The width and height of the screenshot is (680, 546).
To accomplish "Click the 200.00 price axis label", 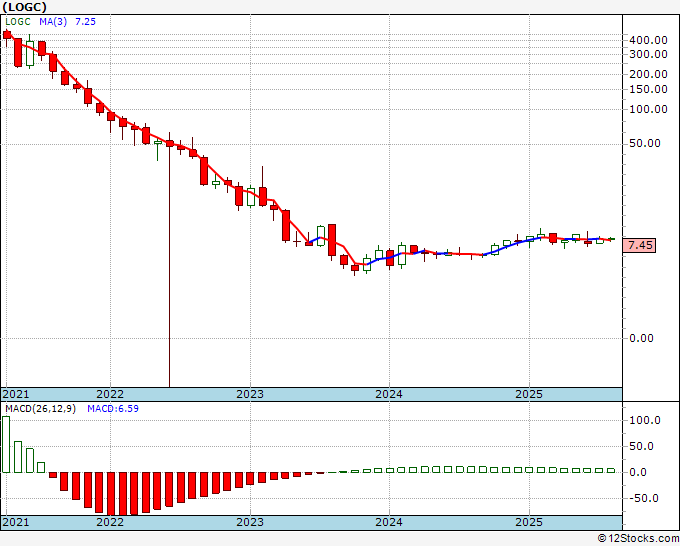I will point(648,74).
